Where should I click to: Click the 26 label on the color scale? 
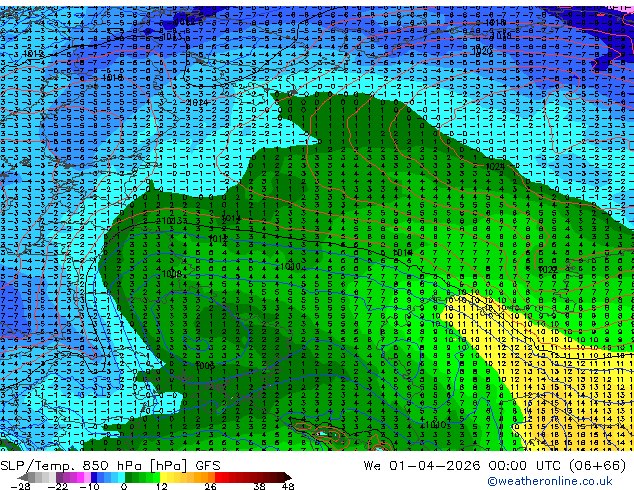210,486
